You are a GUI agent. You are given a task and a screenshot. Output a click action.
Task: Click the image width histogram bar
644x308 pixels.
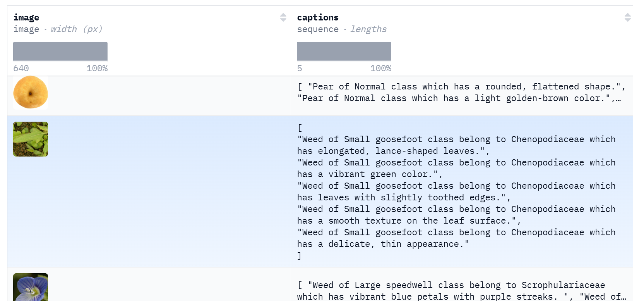pos(60,51)
